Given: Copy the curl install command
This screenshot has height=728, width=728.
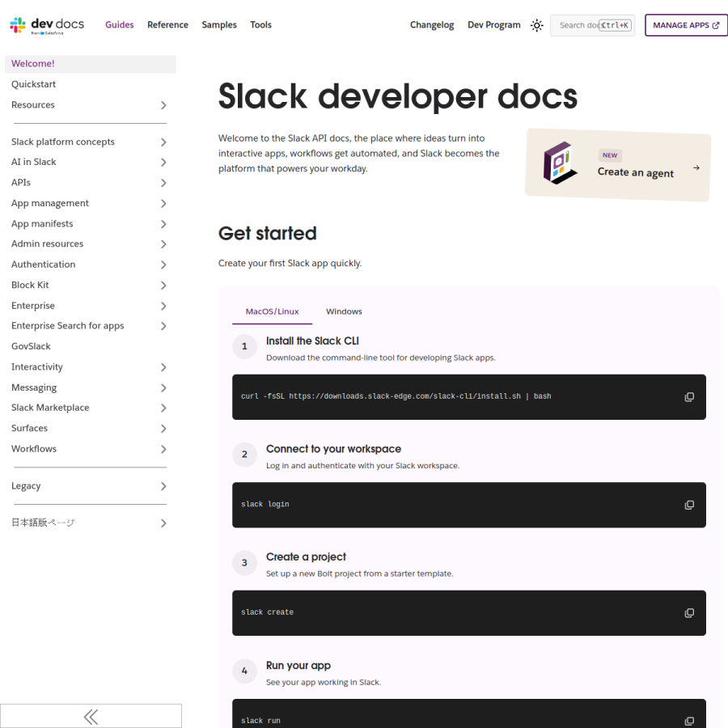Looking at the screenshot, I should pos(689,397).
